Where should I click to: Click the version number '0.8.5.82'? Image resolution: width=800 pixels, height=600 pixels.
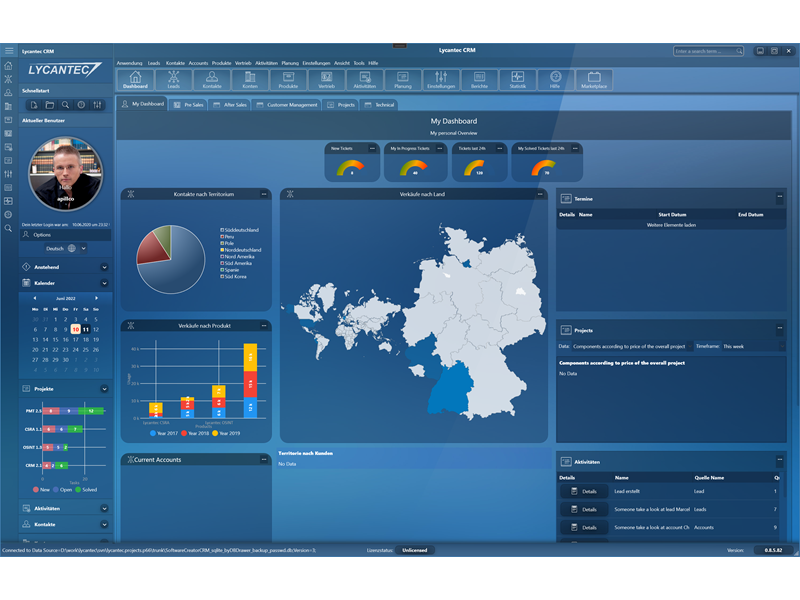click(773, 550)
